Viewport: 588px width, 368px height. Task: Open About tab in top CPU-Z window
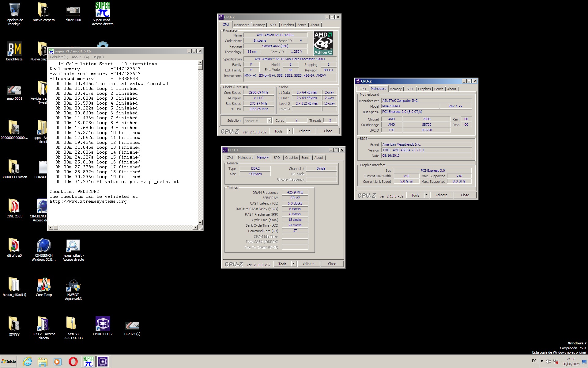[x=315, y=25]
